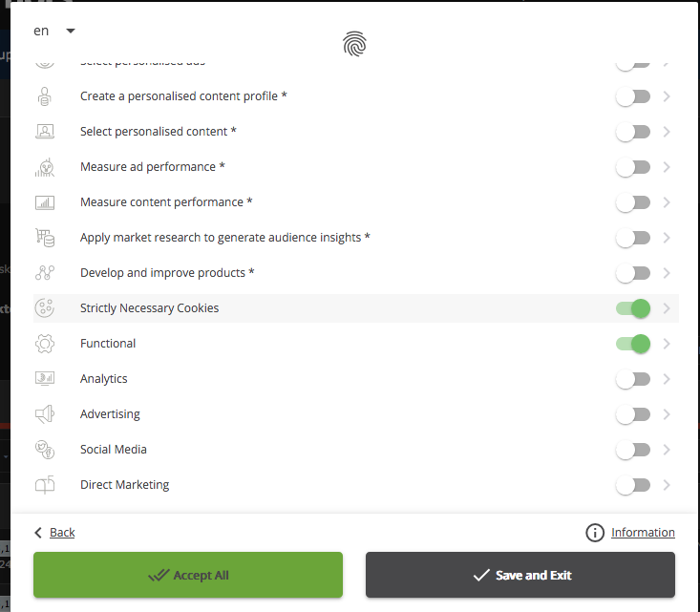Click the Functional gear icon
This screenshot has height=612, width=700.
45,344
